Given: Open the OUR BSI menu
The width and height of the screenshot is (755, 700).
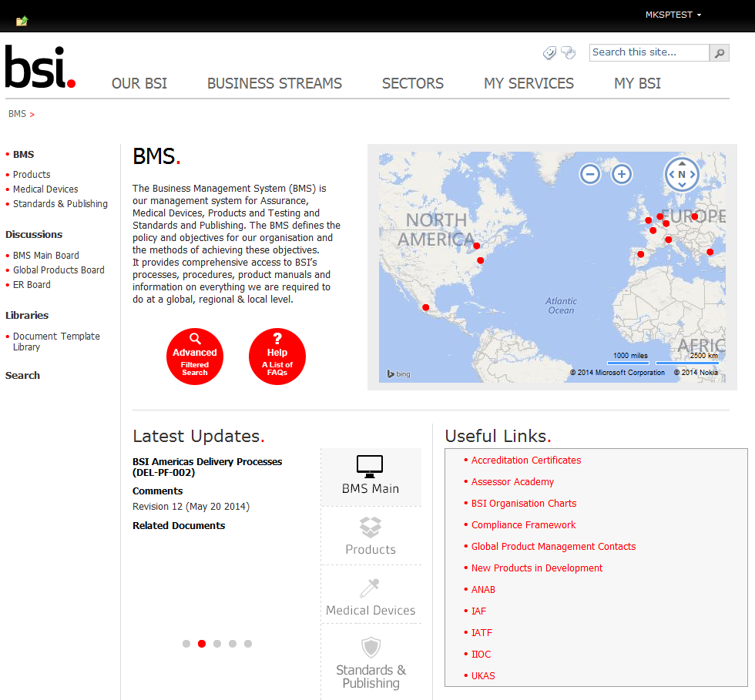Looking at the screenshot, I should click(139, 84).
